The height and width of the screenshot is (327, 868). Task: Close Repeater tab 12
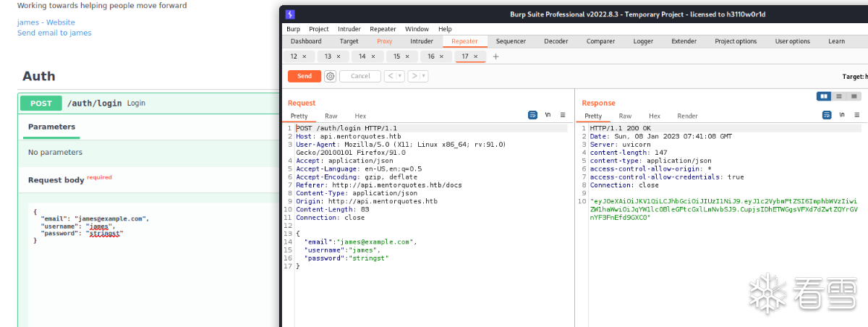point(304,56)
